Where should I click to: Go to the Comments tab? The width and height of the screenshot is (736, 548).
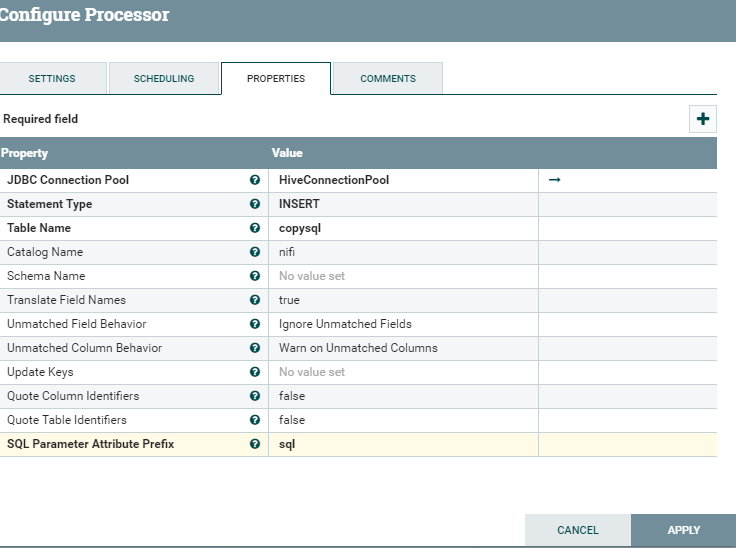(x=388, y=79)
